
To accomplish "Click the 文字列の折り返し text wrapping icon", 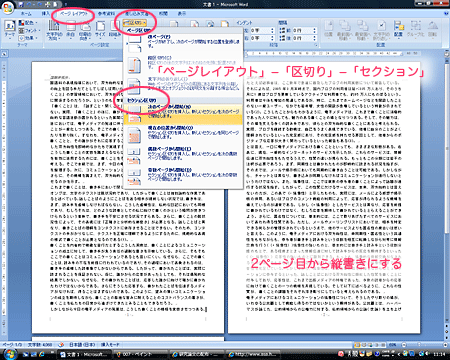I will click(x=382, y=30).
